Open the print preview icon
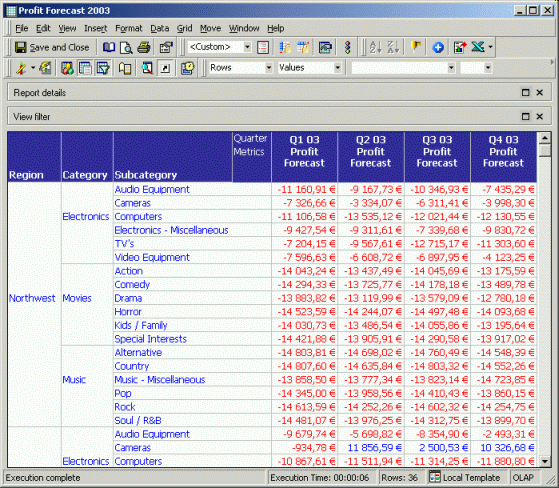 pos(126,47)
